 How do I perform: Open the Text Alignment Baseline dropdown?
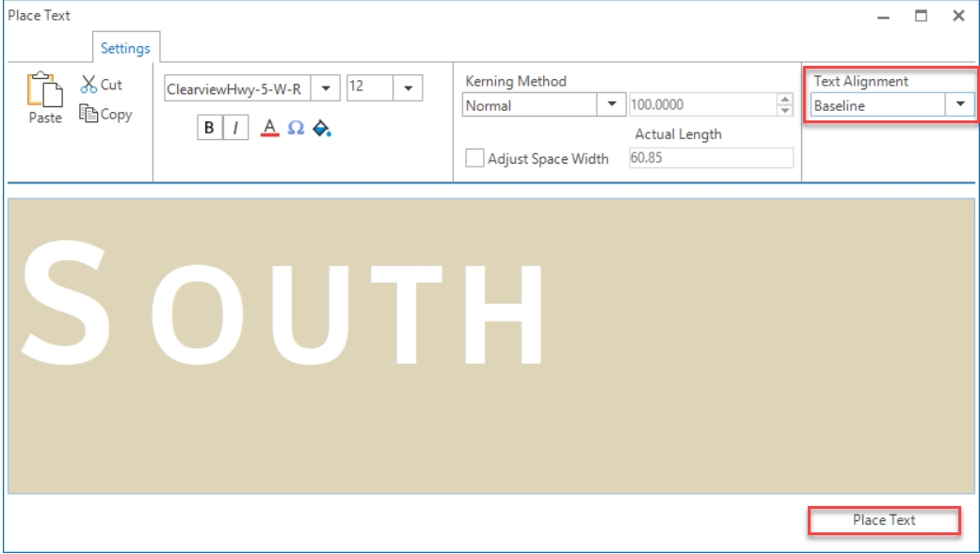[x=960, y=105]
